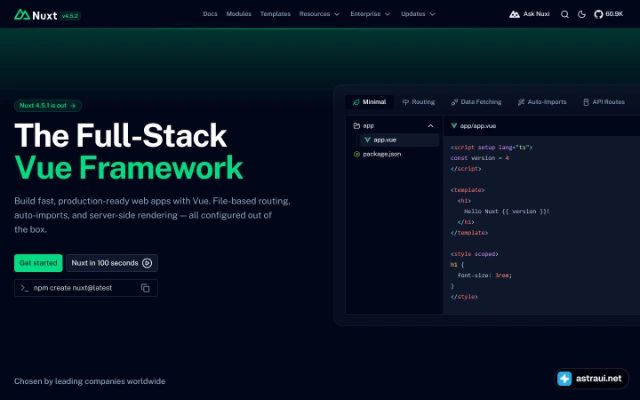Open Templates in the navigation
The image size is (640, 400).
click(275, 14)
